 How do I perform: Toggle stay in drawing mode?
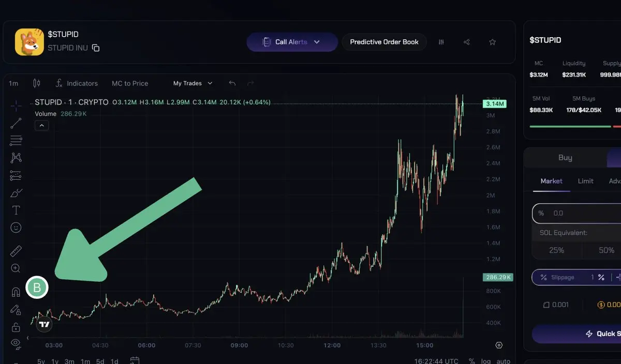(x=16, y=310)
